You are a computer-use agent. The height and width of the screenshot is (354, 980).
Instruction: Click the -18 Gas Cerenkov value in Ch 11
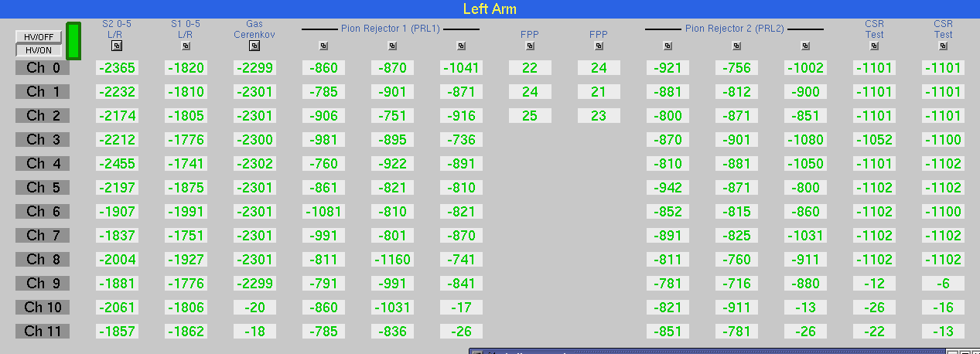(254, 332)
